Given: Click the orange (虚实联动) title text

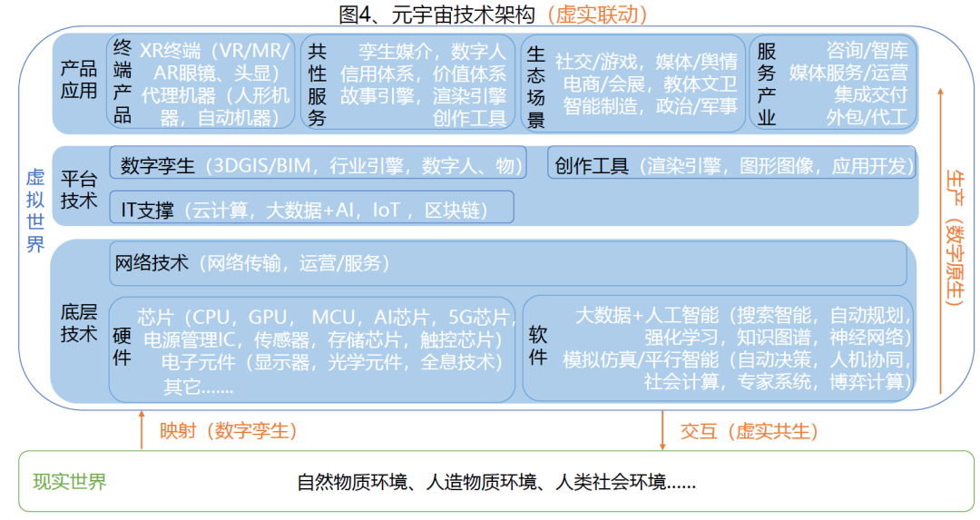Looking at the screenshot, I should [599, 15].
